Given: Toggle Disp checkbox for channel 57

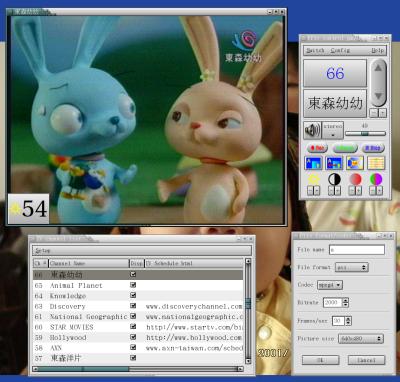Looking at the screenshot, I should (x=133, y=358).
